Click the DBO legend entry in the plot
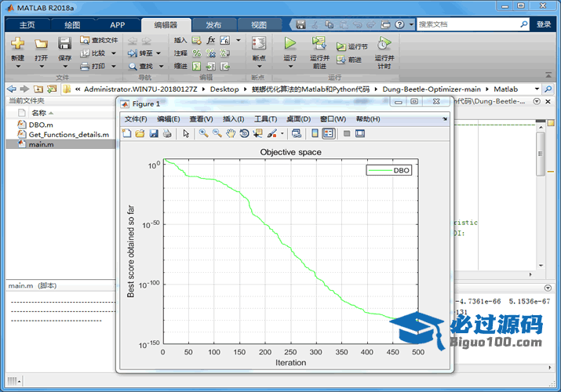Screen dimensions: 561x392 388,170
